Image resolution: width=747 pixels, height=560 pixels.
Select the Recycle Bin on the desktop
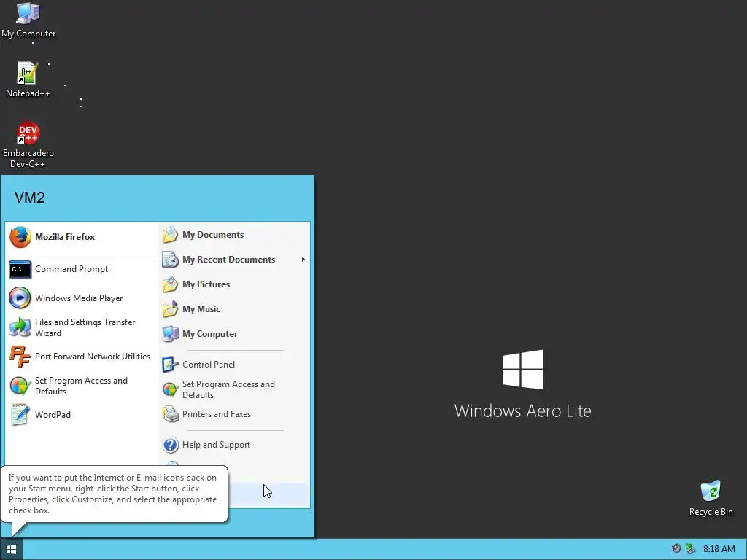[711, 498]
